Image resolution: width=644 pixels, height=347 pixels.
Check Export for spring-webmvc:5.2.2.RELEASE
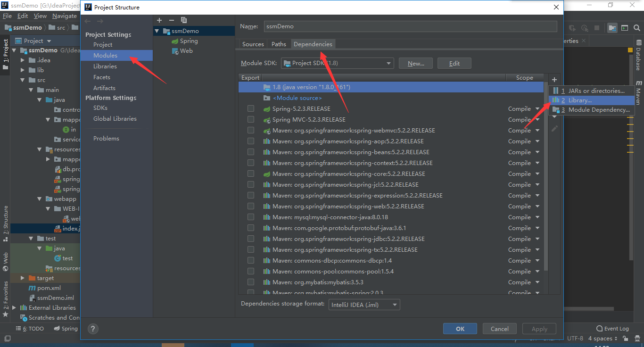[x=251, y=131]
